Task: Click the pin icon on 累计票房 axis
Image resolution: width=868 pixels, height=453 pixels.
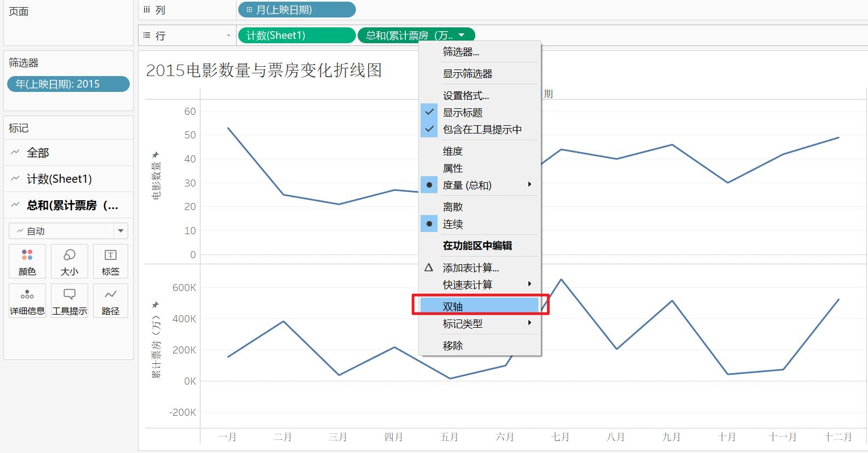Action: (156, 305)
